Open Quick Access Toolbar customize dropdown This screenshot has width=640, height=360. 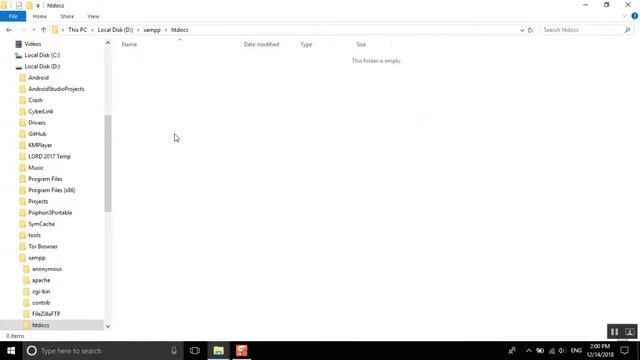tap(38, 6)
